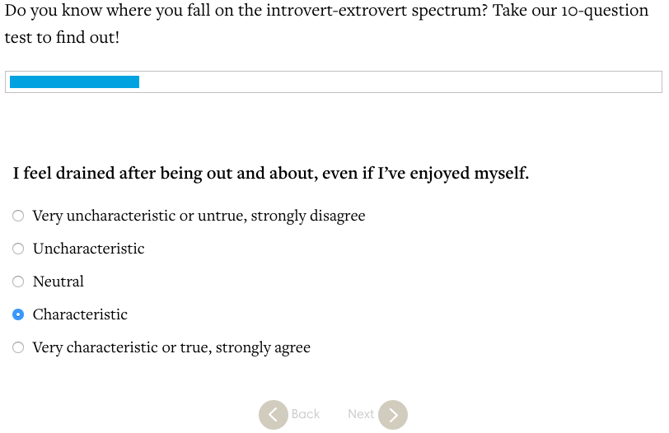This screenshot has width=669, height=433.
Task: Click the Back left-arrow circle icon
Action: pos(273,414)
